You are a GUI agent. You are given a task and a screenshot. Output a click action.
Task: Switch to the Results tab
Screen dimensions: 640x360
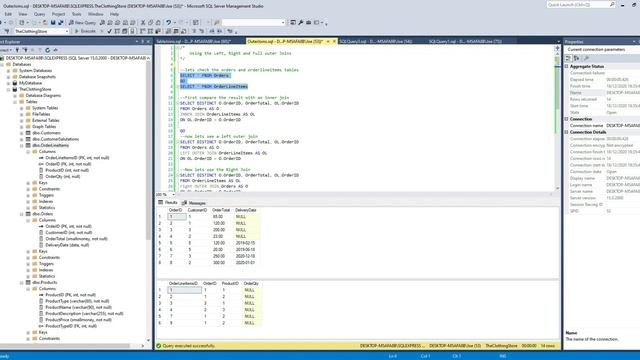168,202
